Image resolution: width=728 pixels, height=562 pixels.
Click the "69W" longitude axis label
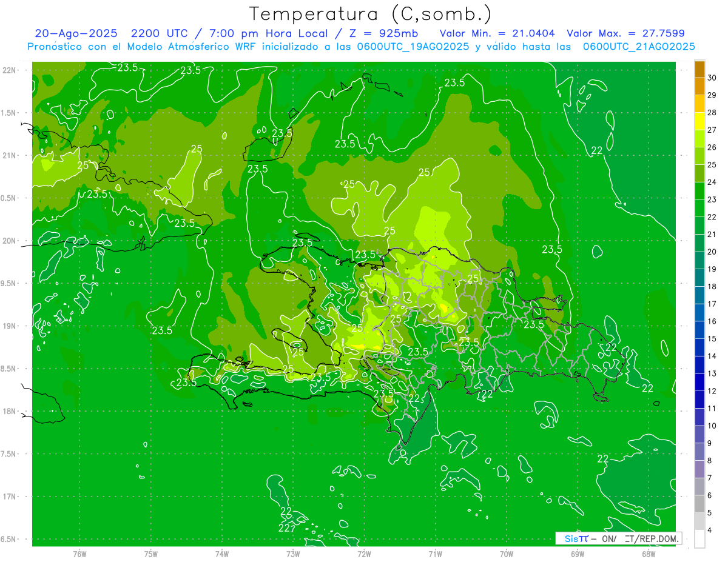pos(578,554)
